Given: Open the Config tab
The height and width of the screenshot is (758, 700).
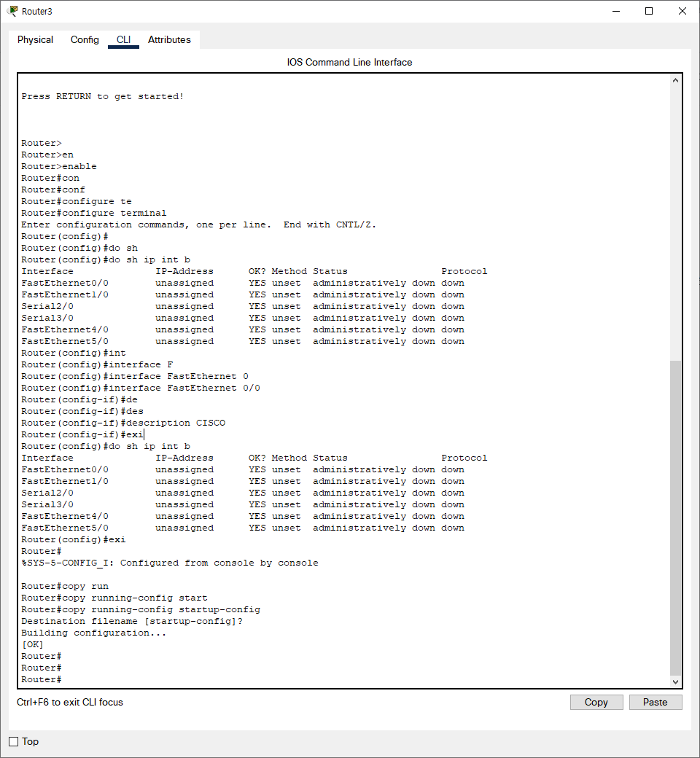Looking at the screenshot, I should click(85, 39).
